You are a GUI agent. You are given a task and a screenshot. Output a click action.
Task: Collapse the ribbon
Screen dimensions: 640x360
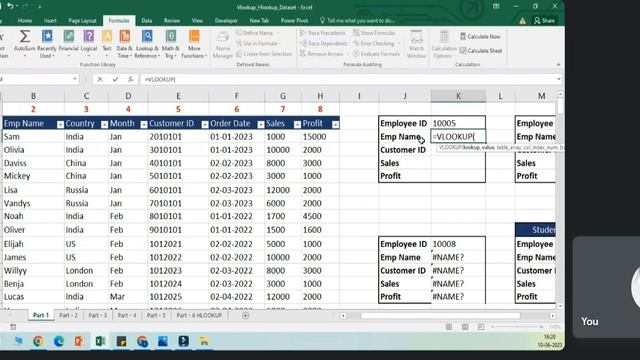(x=558, y=64)
